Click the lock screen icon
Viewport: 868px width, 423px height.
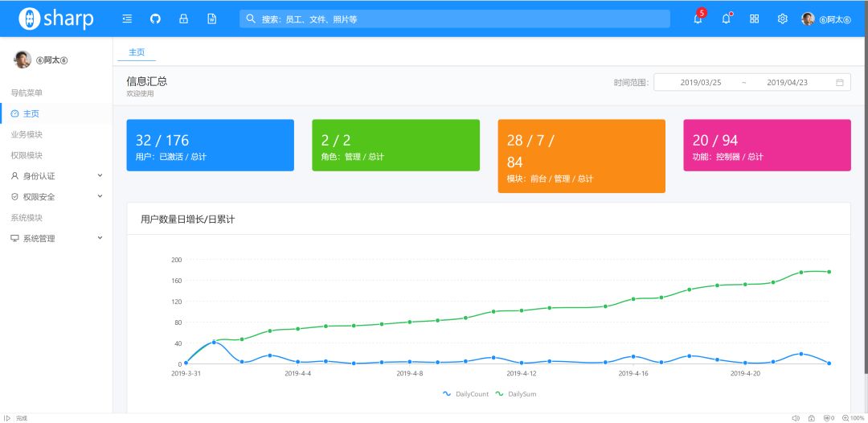pyautogui.click(x=183, y=18)
